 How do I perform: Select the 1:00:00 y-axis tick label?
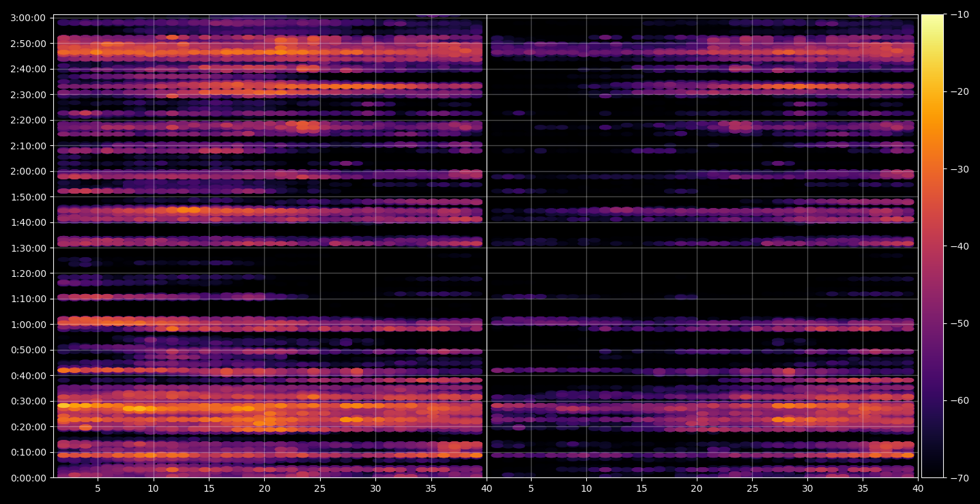28,325
